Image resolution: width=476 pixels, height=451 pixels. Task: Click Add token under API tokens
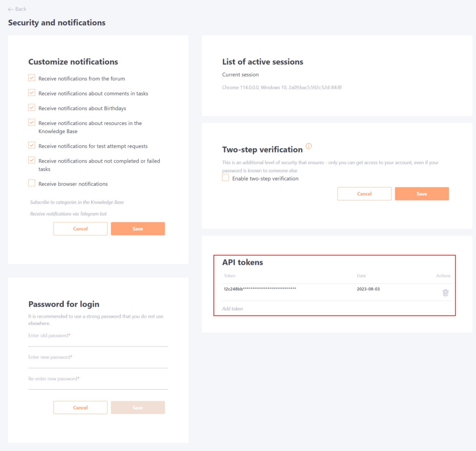pos(232,308)
